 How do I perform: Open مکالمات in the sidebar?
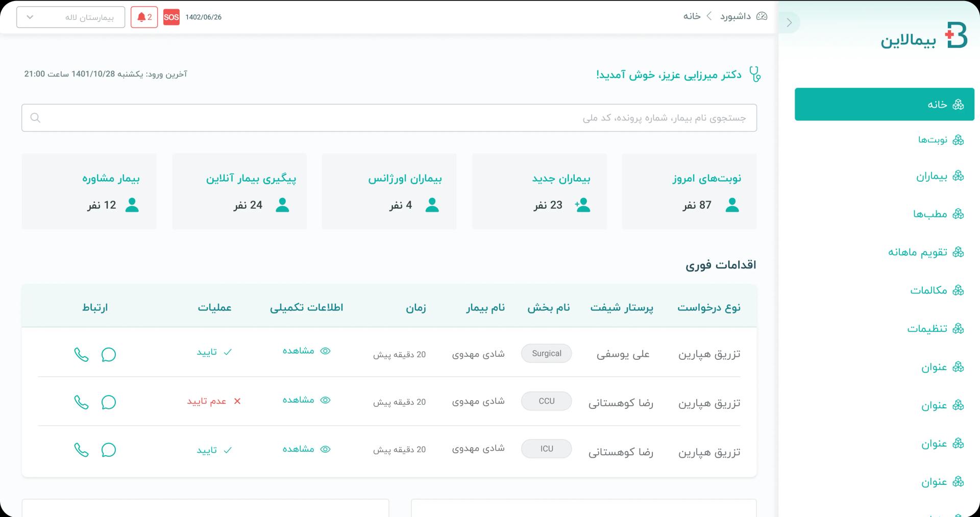coord(937,290)
